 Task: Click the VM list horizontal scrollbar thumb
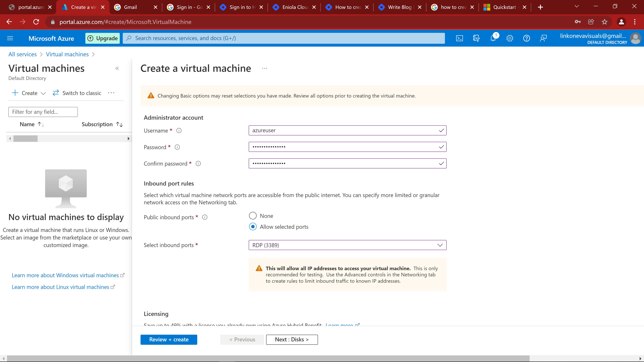[25, 138]
